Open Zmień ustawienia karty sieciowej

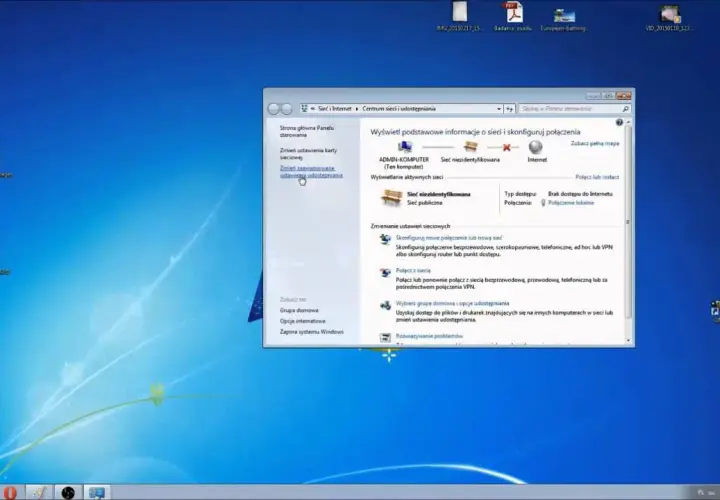308,153
